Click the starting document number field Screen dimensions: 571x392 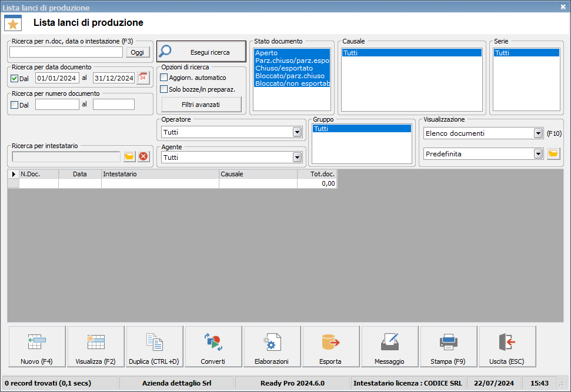[x=57, y=105]
